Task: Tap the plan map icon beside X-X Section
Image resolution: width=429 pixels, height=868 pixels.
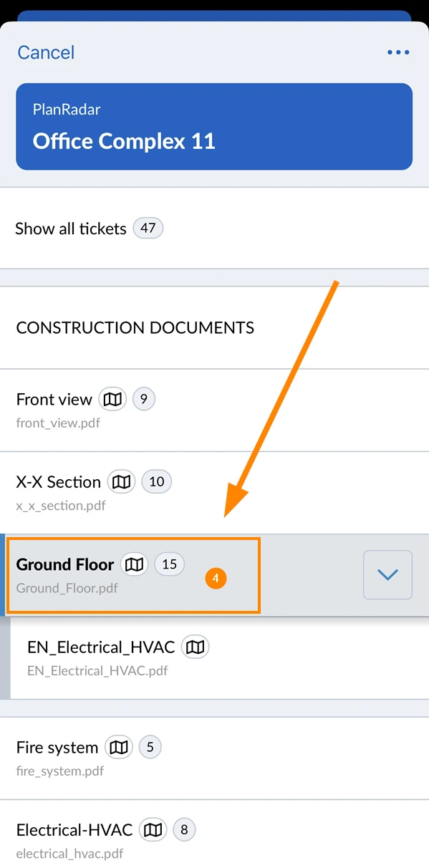Action: [x=122, y=482]
